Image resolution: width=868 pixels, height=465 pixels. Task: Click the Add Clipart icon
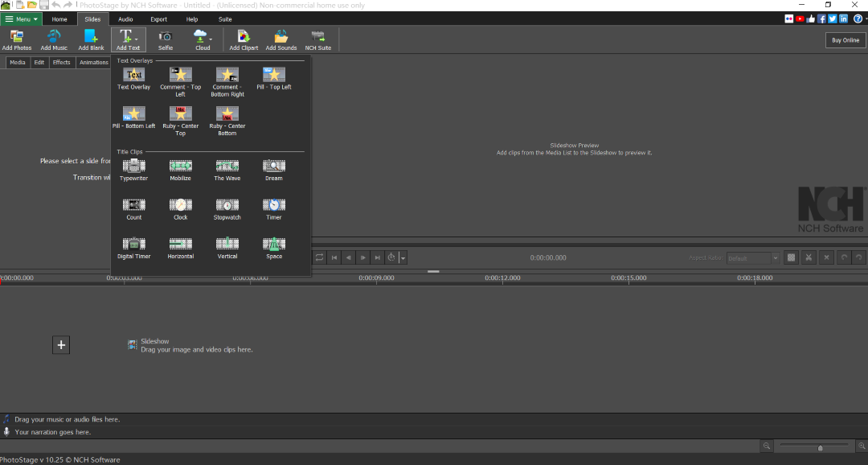pyautogui.click(x=244, y=39)
